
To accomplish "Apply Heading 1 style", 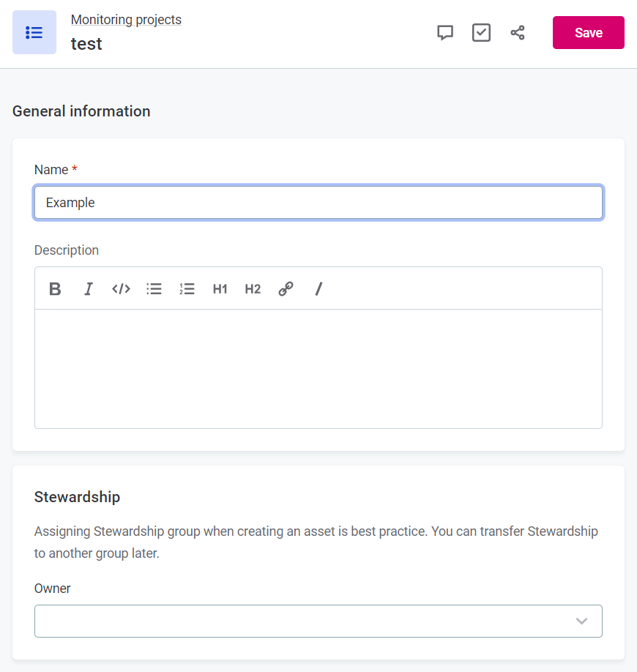I will tap(220, 289).
